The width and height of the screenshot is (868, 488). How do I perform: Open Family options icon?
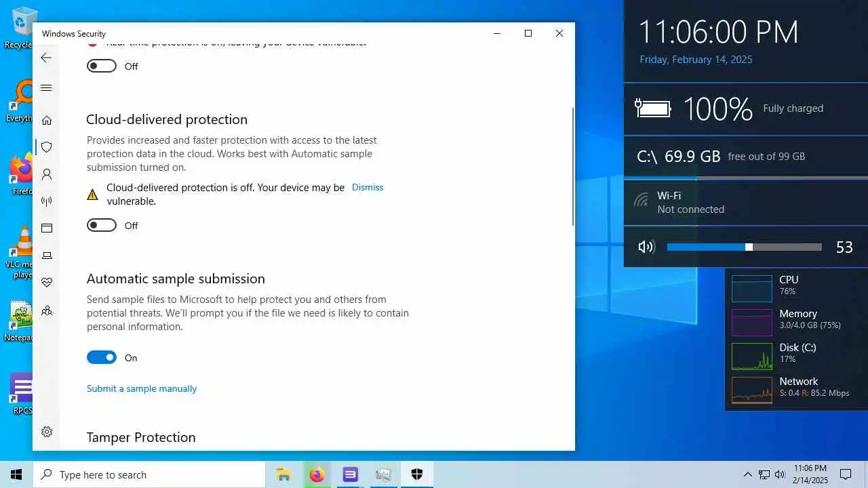click(47, 310)
